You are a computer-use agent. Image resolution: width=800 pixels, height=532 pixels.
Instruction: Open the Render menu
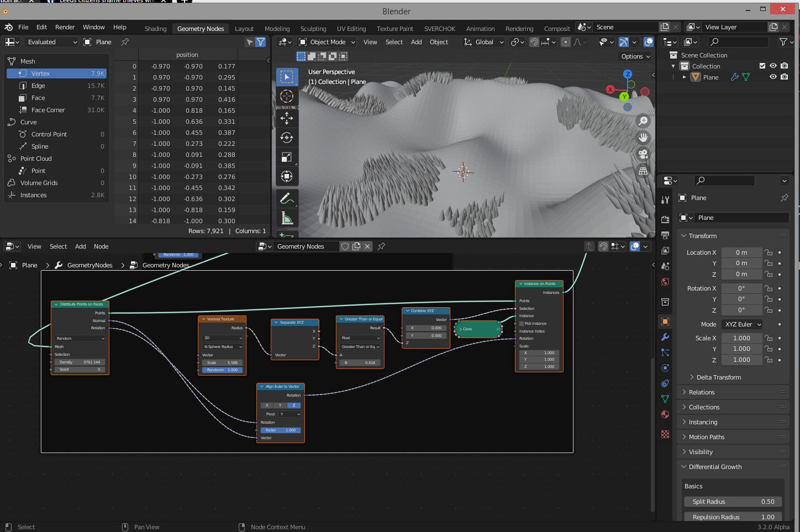click(x=65, y=27)
